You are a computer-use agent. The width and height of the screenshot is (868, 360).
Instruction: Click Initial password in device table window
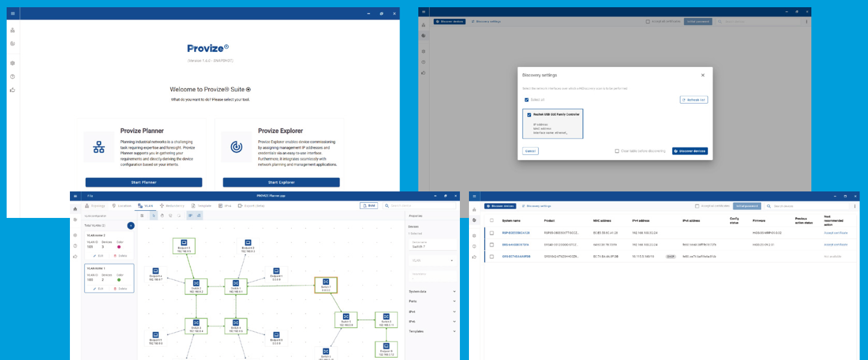pyautogui.click(x=747, y=206)
